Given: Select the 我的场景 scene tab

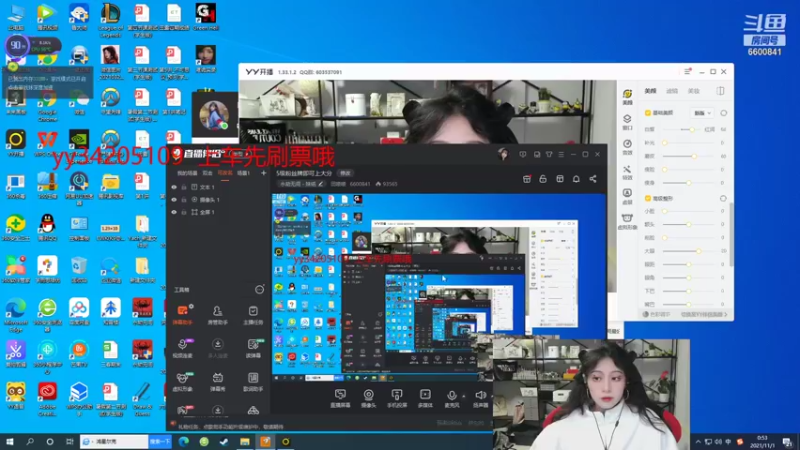Looking at the screenshot, I should (187, 173).
